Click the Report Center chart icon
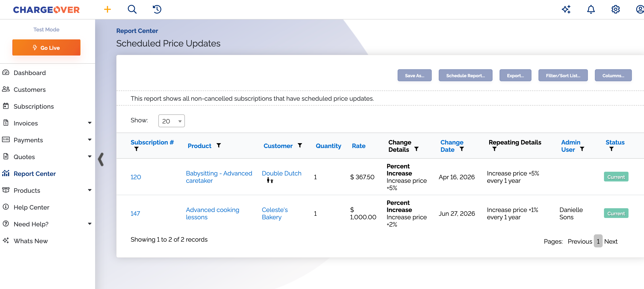644x289 pixels. (6, 173)
